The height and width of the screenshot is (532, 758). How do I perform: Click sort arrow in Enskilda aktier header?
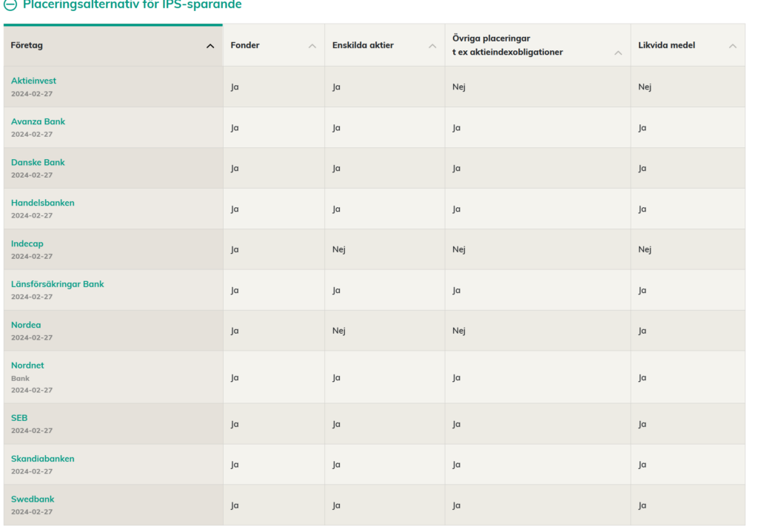click(x=432, y=46)
